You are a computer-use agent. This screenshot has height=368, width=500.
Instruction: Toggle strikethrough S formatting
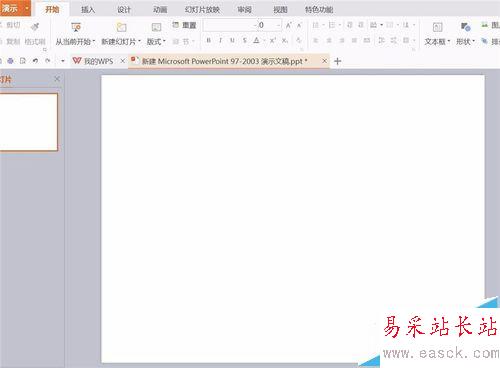(245, 40)
